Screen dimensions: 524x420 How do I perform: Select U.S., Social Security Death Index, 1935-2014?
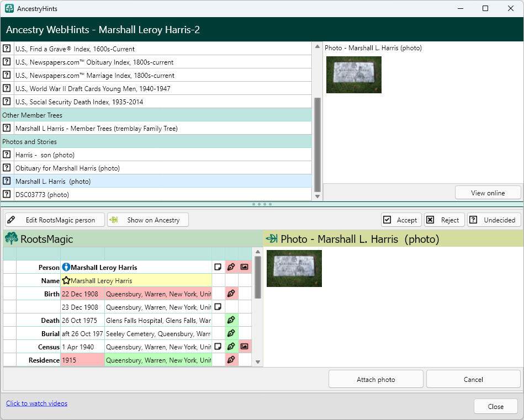pyautogui.click(x=163, y=102)
